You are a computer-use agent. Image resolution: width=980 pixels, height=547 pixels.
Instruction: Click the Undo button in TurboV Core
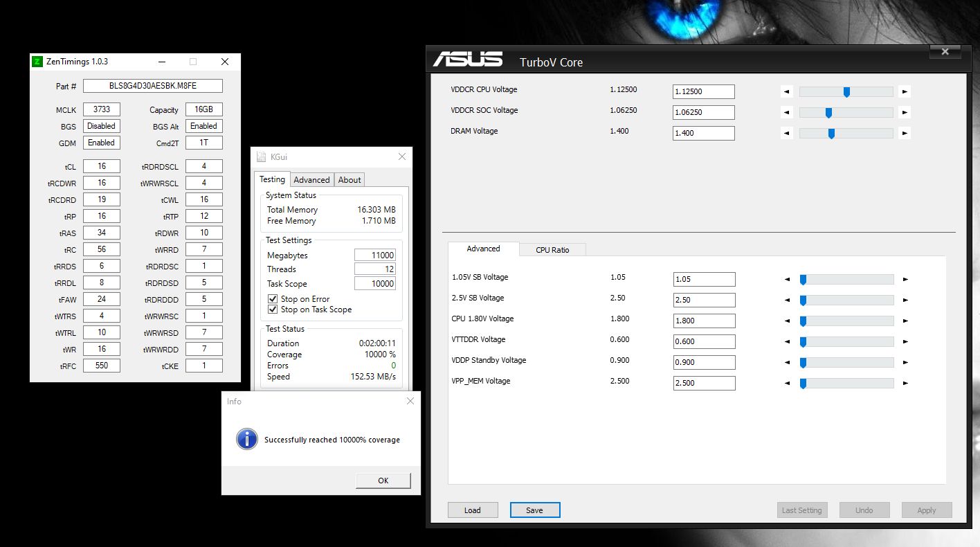pyautogui.click(x=864, y=510)
